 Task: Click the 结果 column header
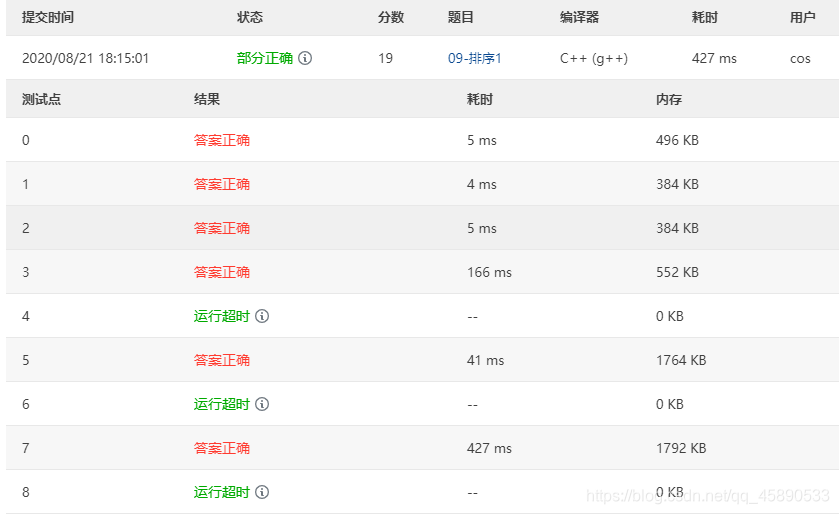[x=207, y=99]
